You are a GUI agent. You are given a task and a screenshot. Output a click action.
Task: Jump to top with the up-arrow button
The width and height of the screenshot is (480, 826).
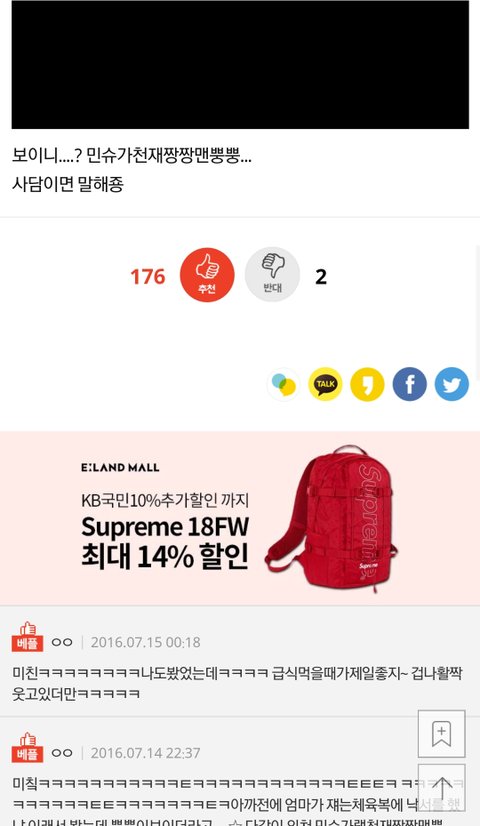coord(442,788)
